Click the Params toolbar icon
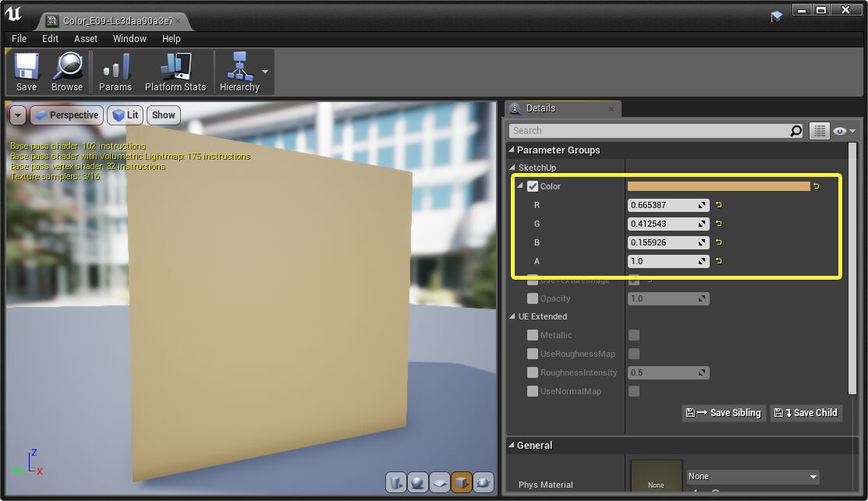The image size is (868, 501). point(115,71)
